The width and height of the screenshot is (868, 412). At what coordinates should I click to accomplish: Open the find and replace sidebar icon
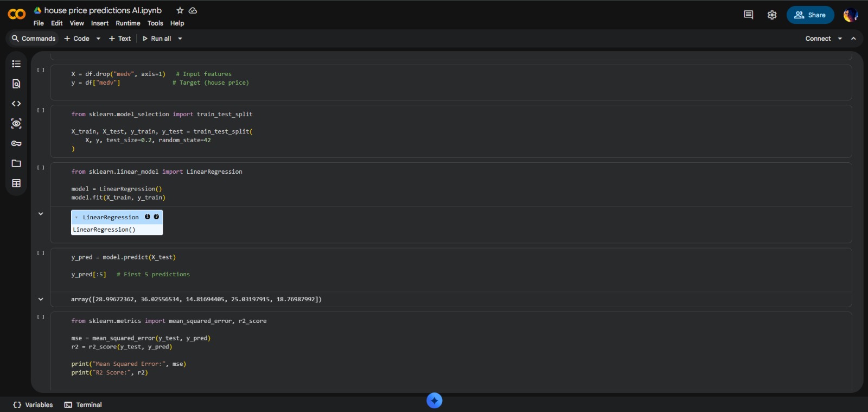click(16, 84)
